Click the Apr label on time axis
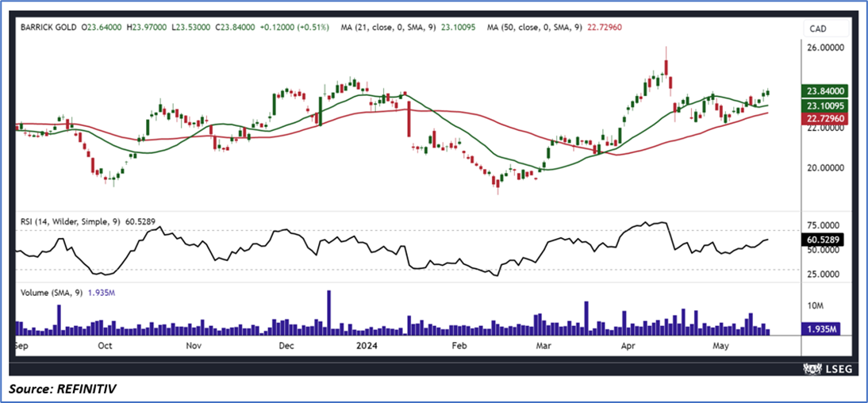868x403 pixels. [627, 346]
